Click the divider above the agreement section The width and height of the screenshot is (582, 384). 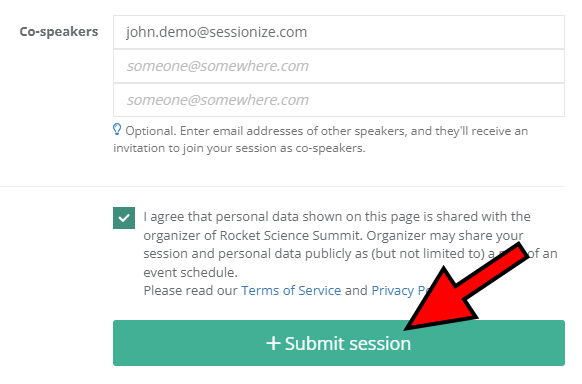pos(282,186)
